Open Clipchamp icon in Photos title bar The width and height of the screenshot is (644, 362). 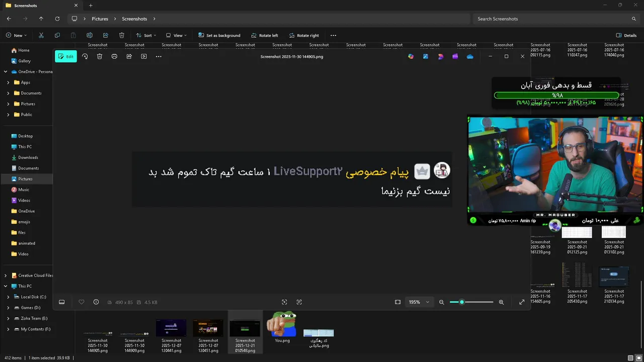point(455,56)
